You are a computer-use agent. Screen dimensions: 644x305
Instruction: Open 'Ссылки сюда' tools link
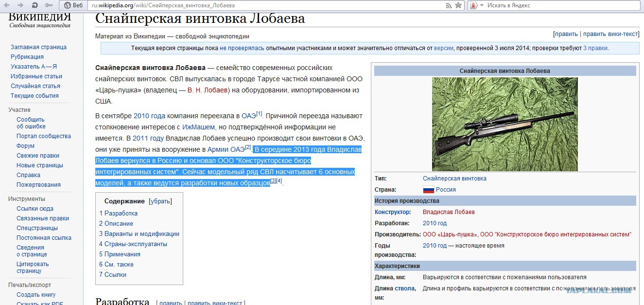35,209
